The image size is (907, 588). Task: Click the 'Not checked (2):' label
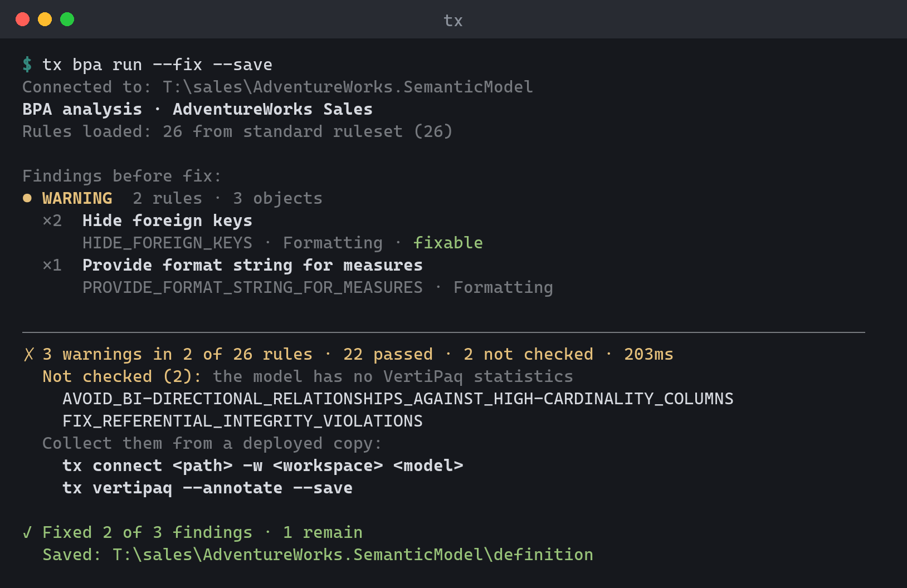tap(122, 376)
